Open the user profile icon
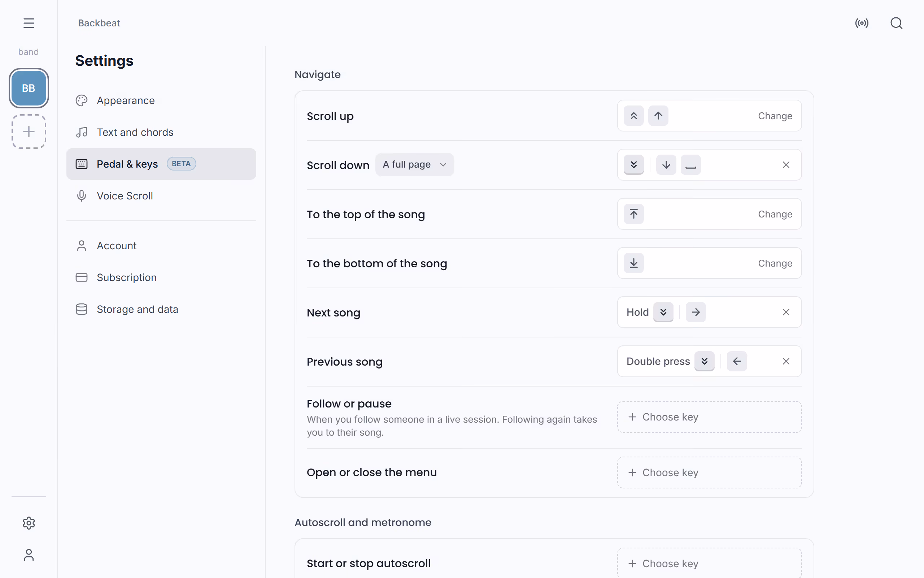This screenshot has height=578, width=924. (29, 555)
